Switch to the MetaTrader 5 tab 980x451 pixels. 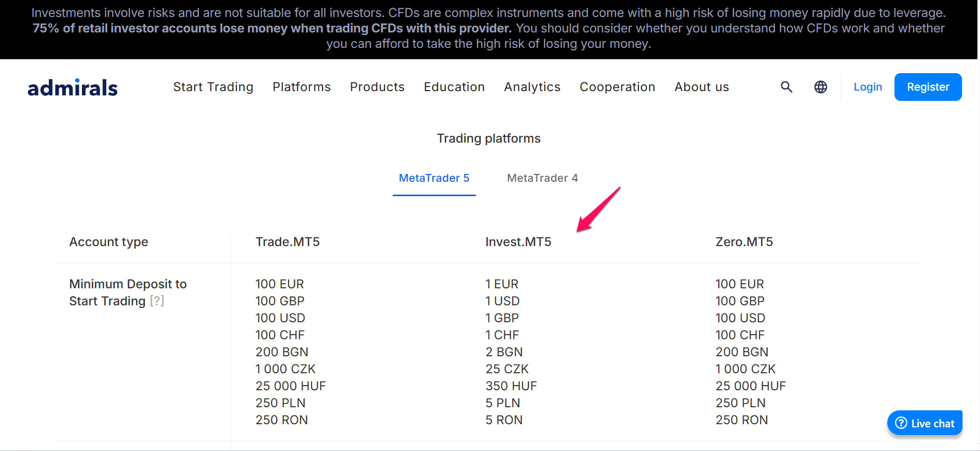(x=434, y=178)
